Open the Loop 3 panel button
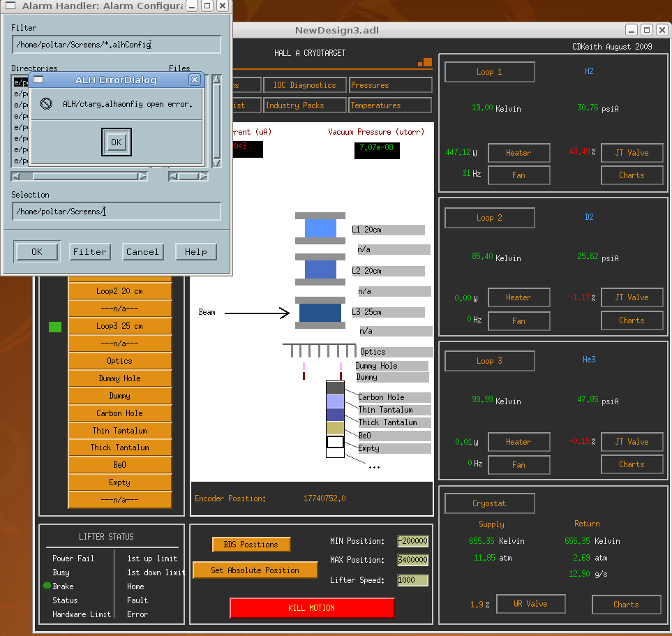Screen dimensions: 672x636 [x=489, y=361]
